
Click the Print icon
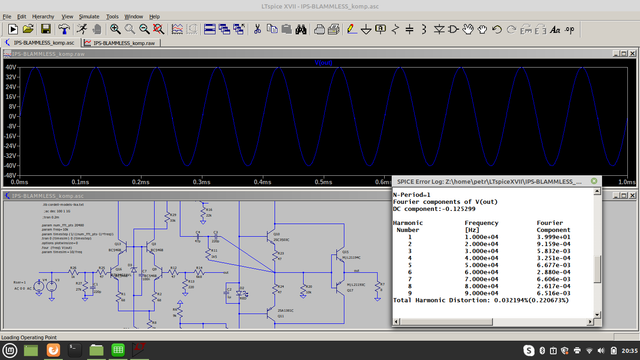pos(334,29)
